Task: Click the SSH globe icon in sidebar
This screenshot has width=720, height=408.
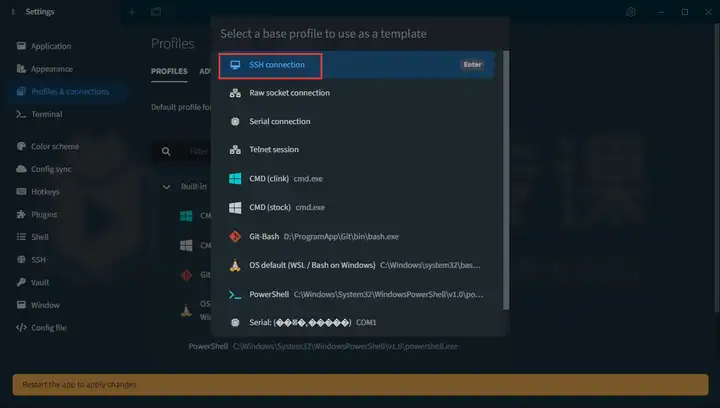Action: tap(21, 259)
